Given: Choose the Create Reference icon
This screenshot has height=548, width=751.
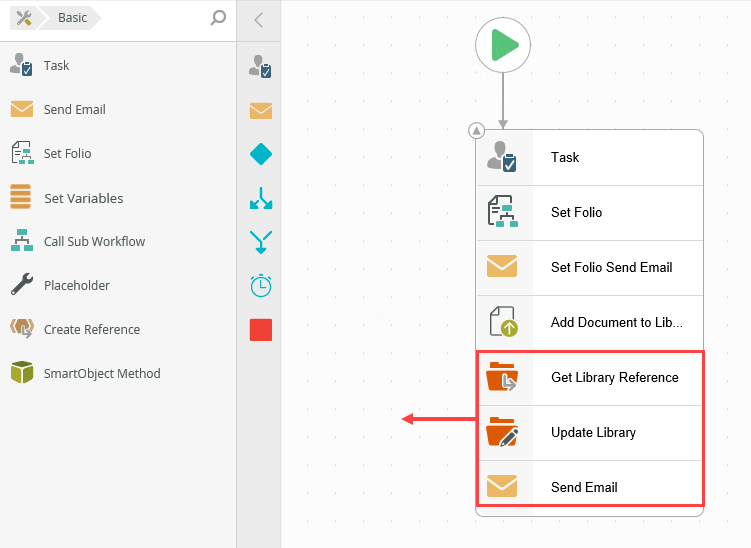Looking at the screenshot, I should 22,329.
